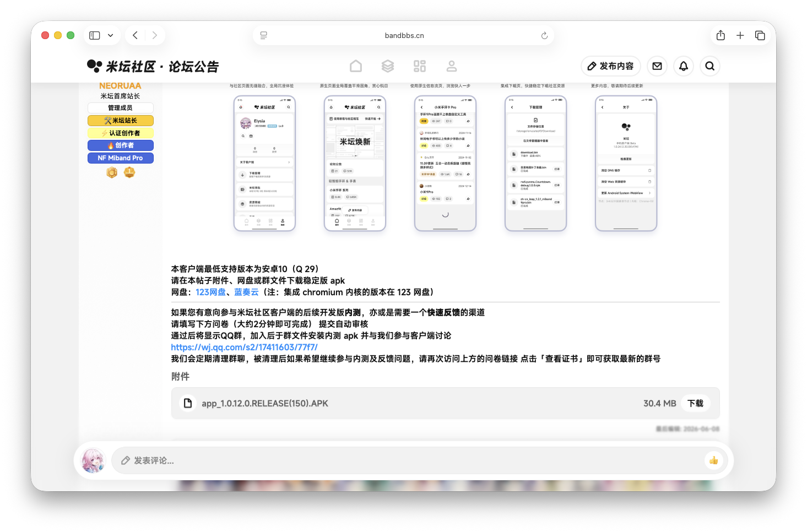Image resolution: width=807 pixels, height=532 pixels.
Task: Expand the sidebar dropdown chevron
Action: [x=110, y=35]
